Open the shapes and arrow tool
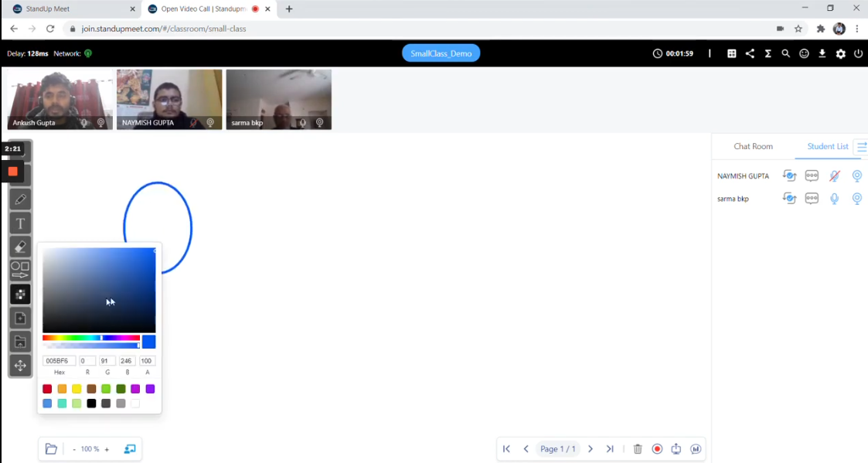Viewport: 868px width, 463px height. click(20, 271)
